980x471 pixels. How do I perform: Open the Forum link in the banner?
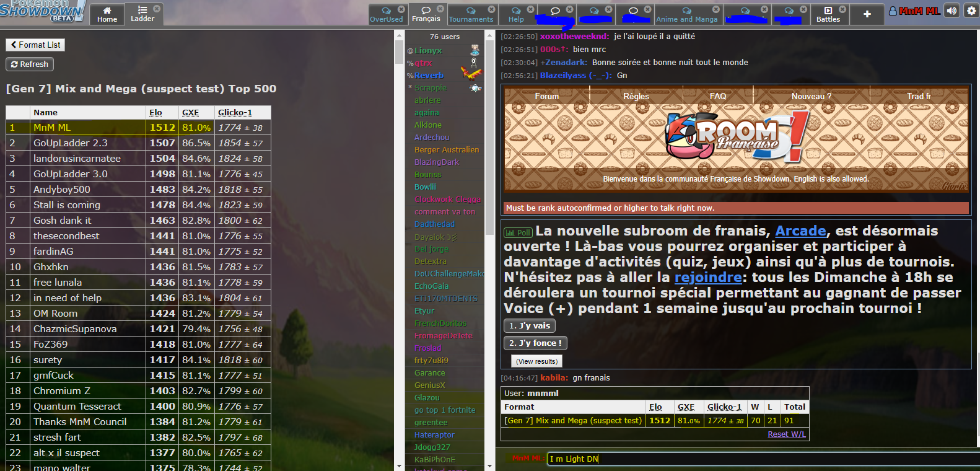[547, 96]
